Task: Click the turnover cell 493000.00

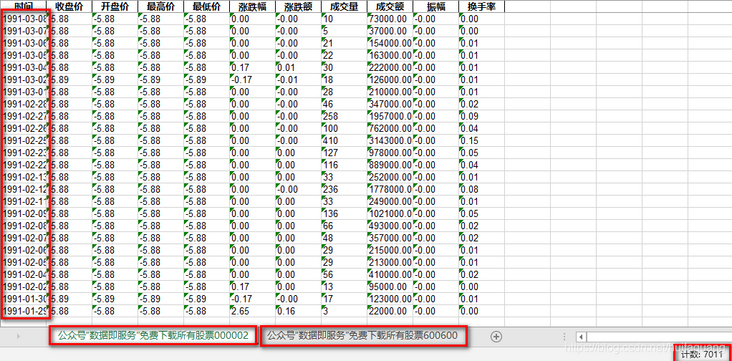Action: click(x=389, y=226)
